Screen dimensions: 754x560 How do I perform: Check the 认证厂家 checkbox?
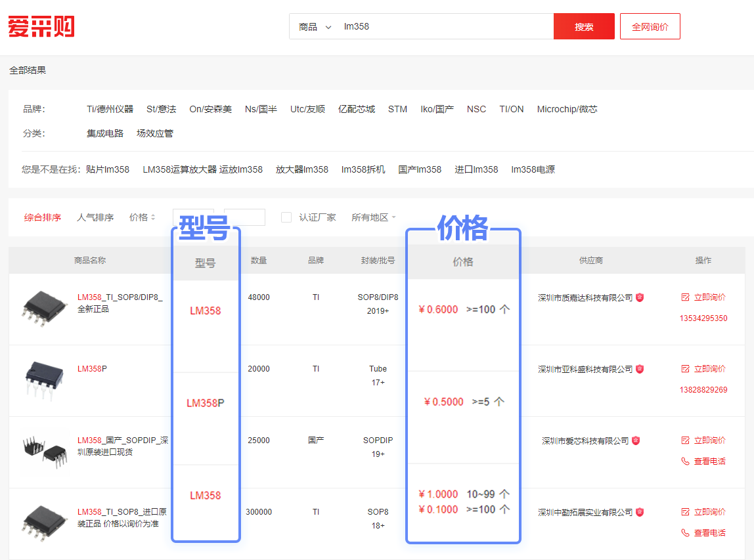286,217
